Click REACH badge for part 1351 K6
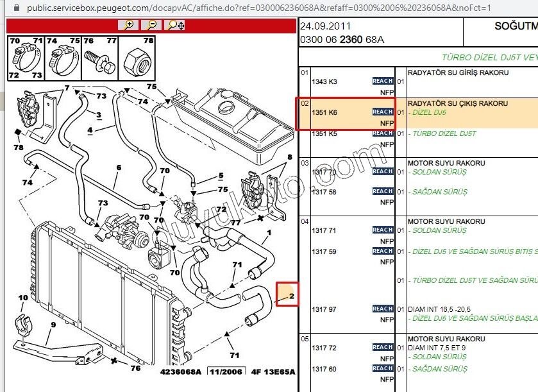This screenshot has width=538, height=392. pyautogui.click(x=383, y=112)
